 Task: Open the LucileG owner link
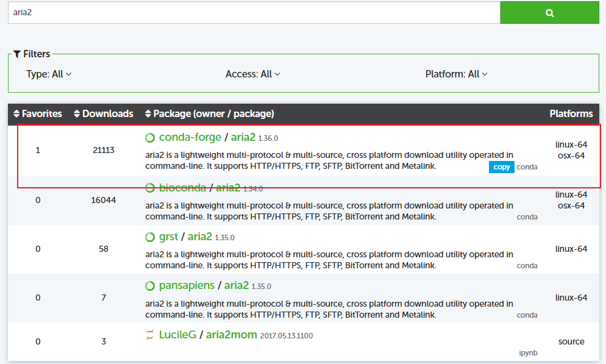(x=178, y=335)
